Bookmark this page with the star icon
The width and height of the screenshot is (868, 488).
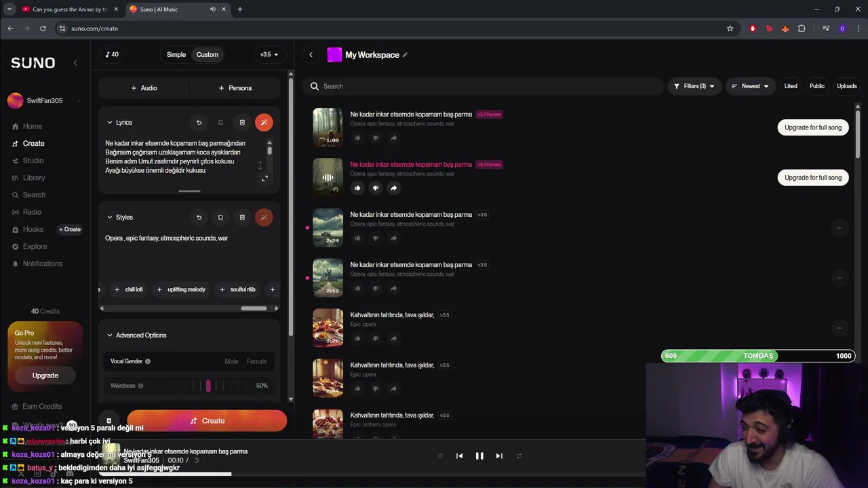[x=730, y=28]
